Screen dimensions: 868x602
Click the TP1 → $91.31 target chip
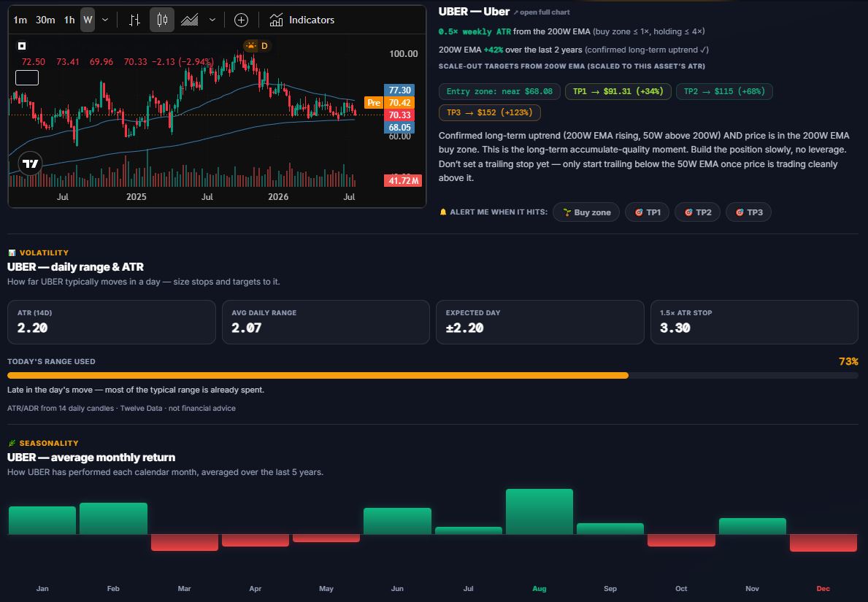tap(618, 91)
